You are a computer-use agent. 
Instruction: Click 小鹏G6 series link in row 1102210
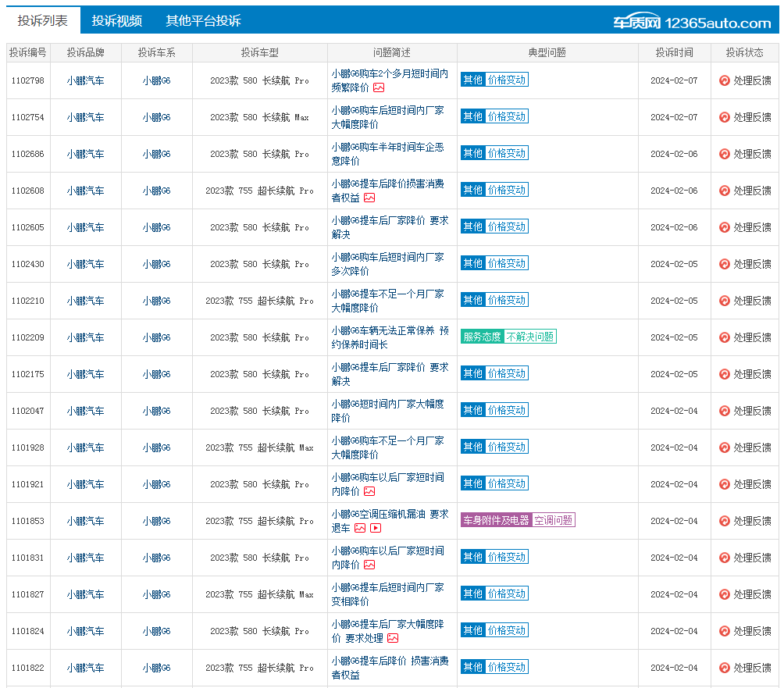[156, 301]
